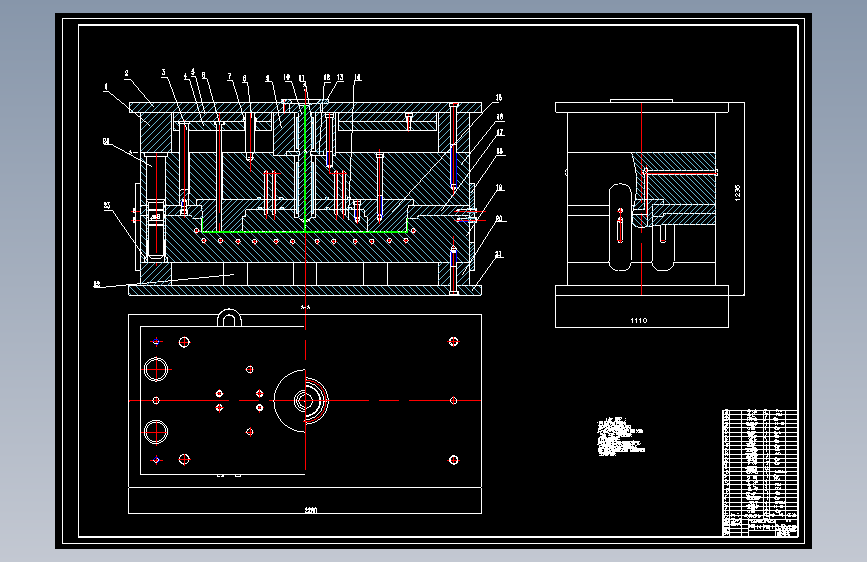
Task: Select the vertical 1235 dimension text
Action: [x=737, y=192]
